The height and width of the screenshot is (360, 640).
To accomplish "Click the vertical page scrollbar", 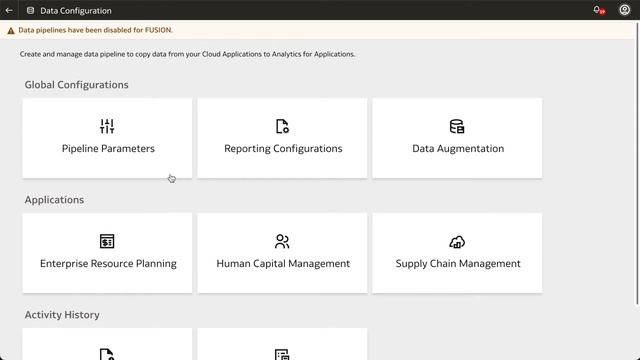I will click(638, 163).
